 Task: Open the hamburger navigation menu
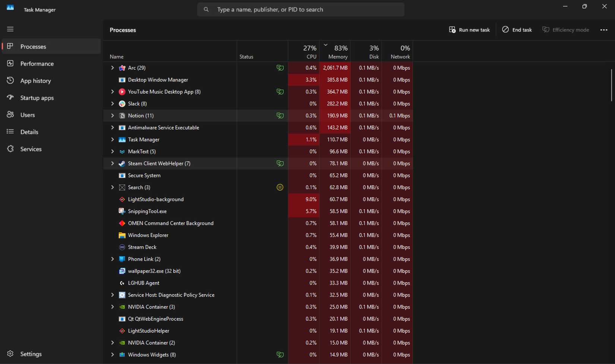click(10, 29)
